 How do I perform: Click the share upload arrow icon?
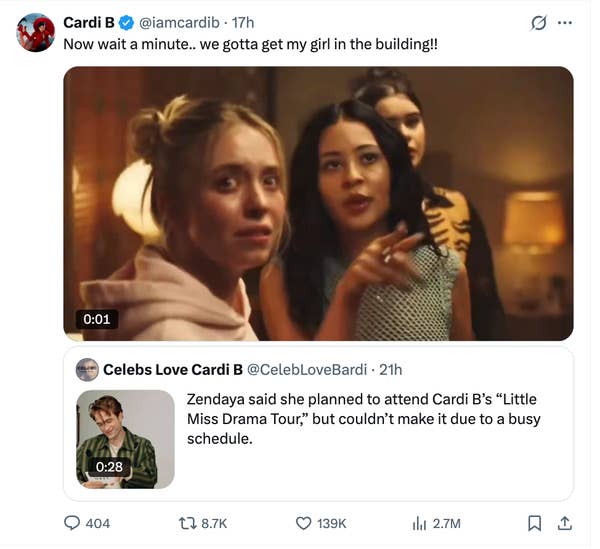[x=564, y=523]
